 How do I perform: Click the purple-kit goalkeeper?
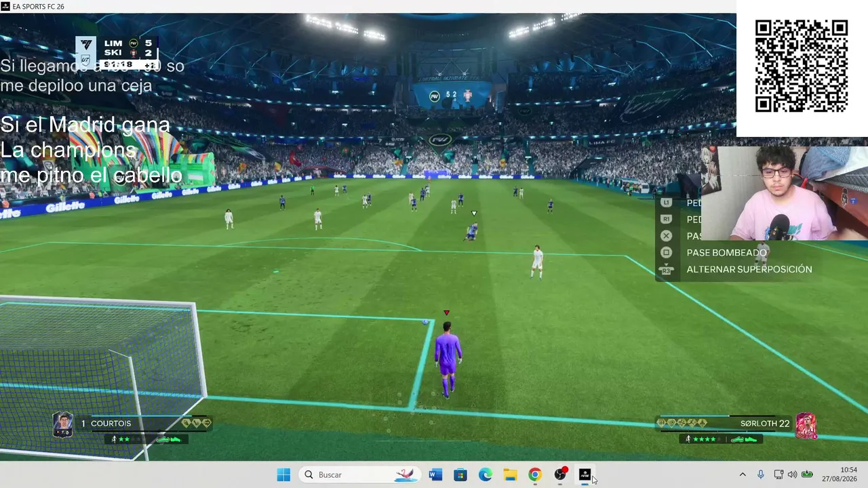point(447,359)
